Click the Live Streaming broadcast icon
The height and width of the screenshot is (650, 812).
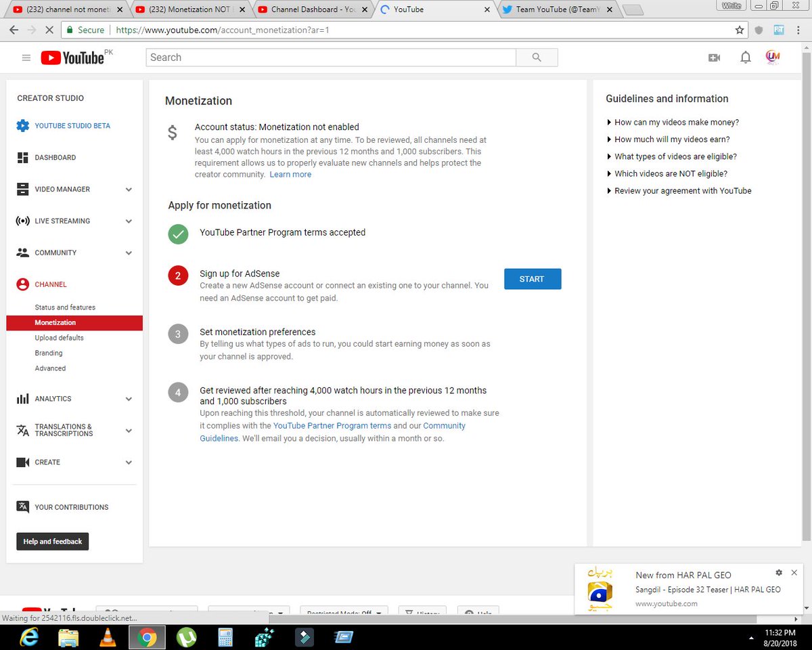(22, 221)
